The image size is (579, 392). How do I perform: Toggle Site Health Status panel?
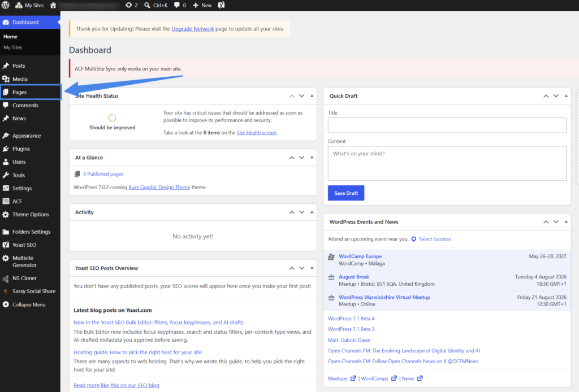312,96
